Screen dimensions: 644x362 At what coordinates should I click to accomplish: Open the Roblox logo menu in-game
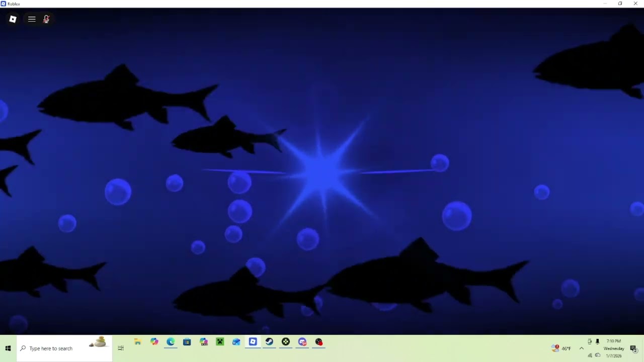13,19
